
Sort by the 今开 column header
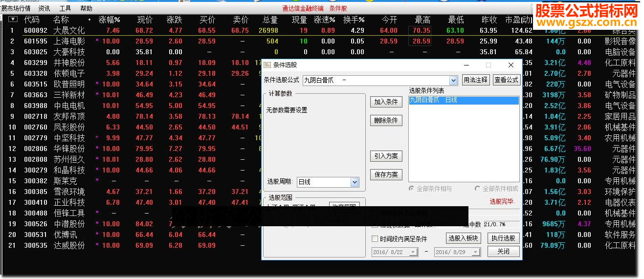(389, 20)
